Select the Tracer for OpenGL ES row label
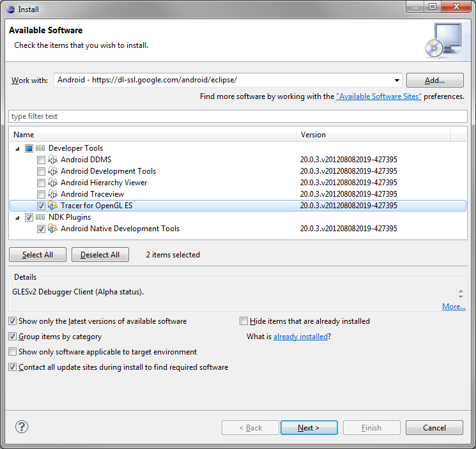Screen dimensions: 476x449 (x=96, y=206)
